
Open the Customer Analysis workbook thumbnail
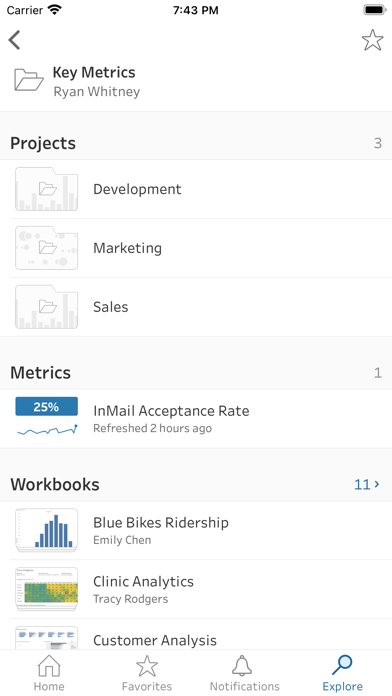(x=47, y=638)
